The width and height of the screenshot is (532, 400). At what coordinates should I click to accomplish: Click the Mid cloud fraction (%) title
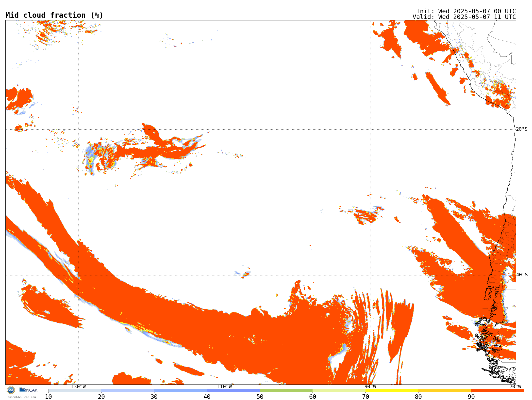coord(54,15)
